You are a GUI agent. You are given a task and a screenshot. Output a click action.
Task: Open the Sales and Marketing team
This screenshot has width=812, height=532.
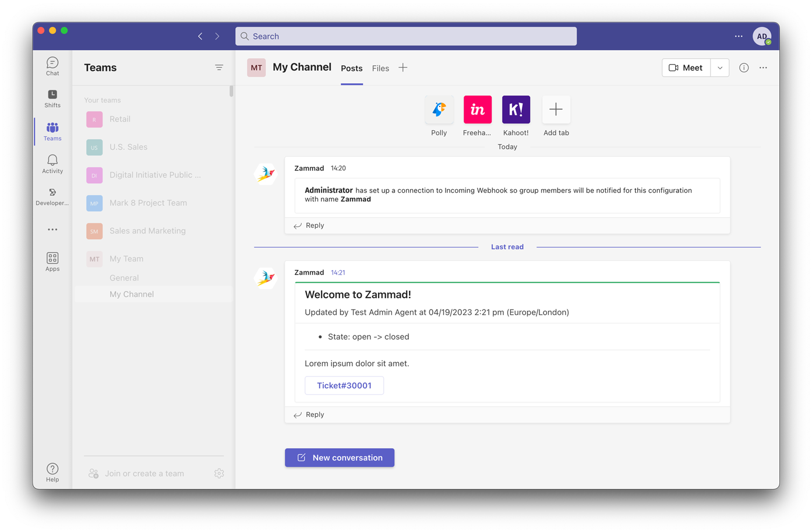153,230
